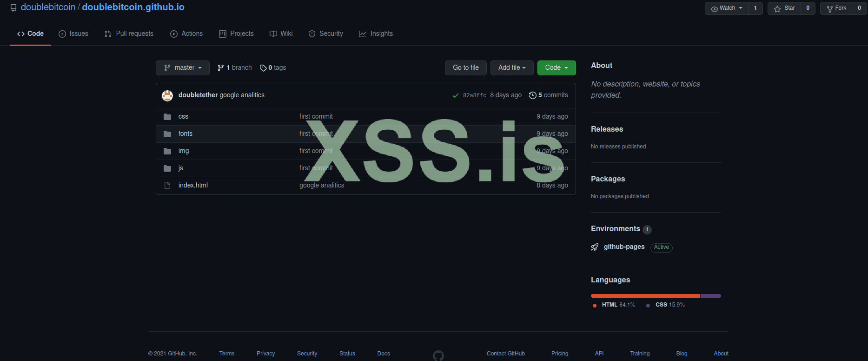868x361 pixels.
Task: Click the js folder icon
Action: click(x=167, y=168)
